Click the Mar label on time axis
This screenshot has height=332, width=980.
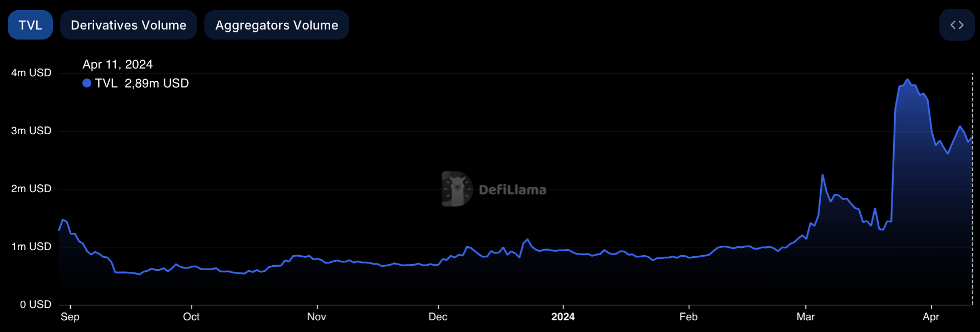[806, 317]
